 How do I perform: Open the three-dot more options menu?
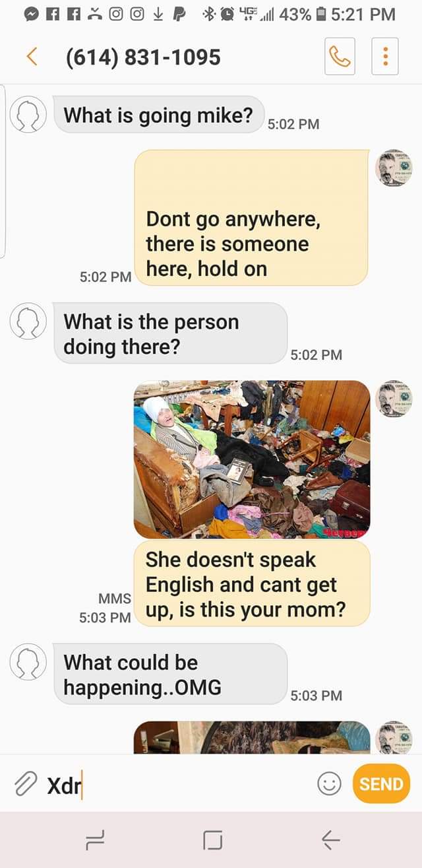[386, 57]
